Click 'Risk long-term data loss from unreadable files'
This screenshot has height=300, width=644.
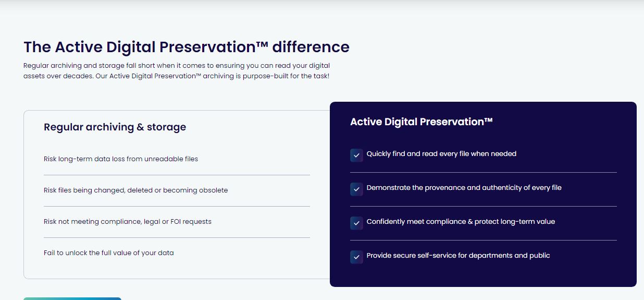click(121, 159)
